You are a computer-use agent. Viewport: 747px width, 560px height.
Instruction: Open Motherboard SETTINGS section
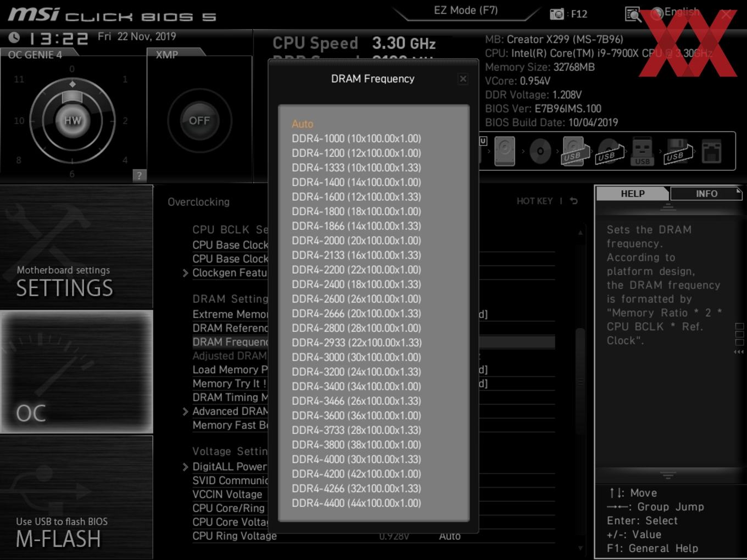click(76, 247)
